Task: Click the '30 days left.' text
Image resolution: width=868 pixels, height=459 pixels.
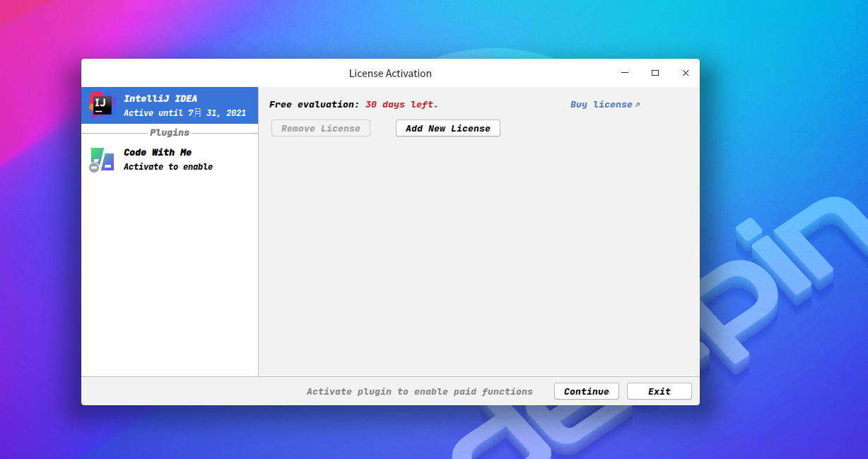Action: pyautogui.click(x=401, y=105)
